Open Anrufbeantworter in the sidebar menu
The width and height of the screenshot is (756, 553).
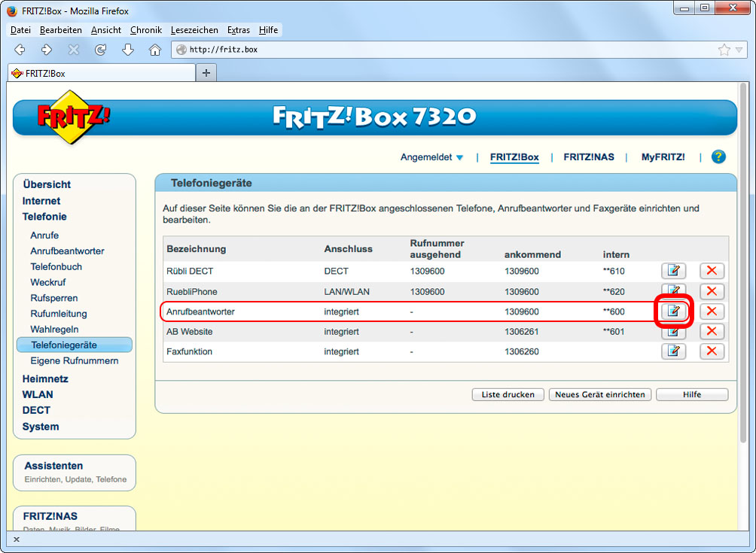coord(67,251)
